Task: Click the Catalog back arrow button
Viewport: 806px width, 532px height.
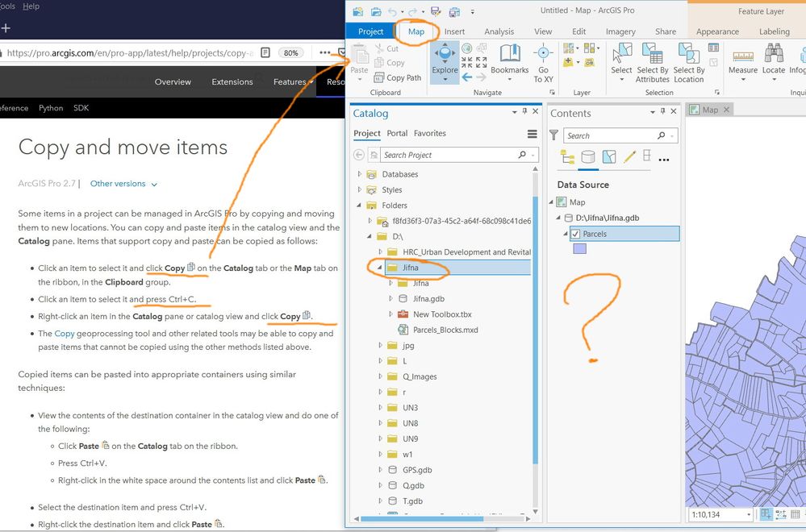Action: [x=359, y=155]
